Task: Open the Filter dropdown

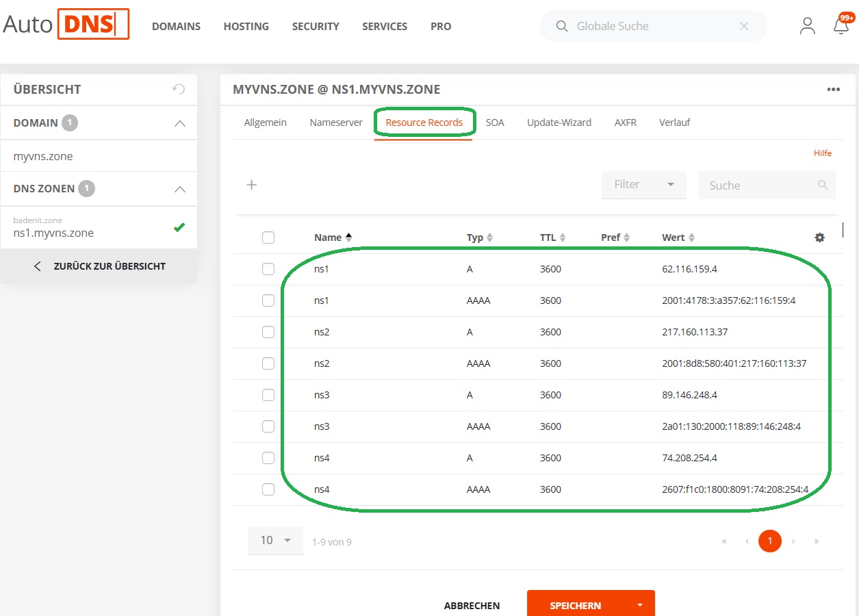Action: [x=643, y=185]
